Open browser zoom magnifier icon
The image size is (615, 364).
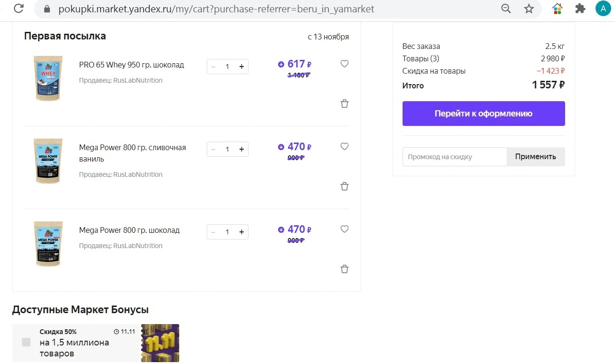(506, 9)
